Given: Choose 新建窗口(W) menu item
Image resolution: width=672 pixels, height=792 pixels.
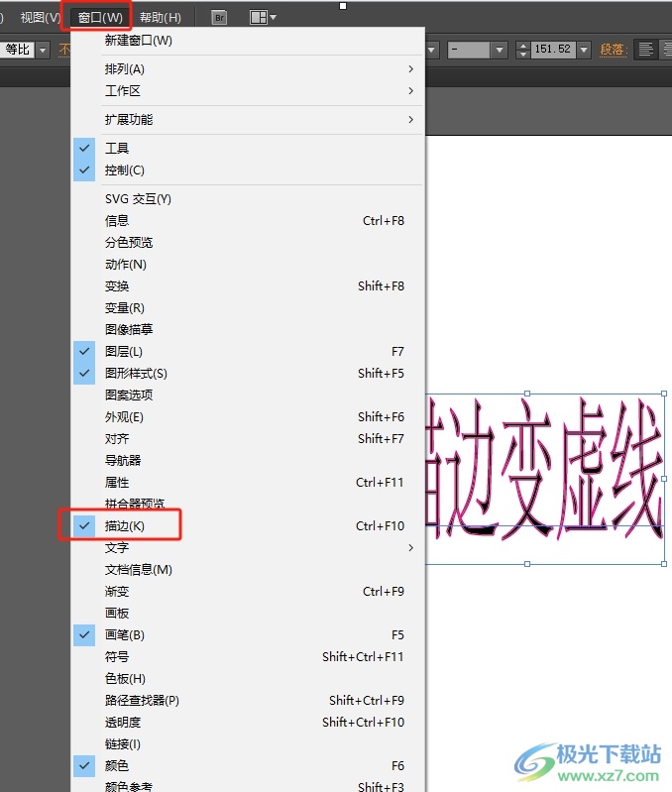Looking at the screenshot, I should point(248,41).
